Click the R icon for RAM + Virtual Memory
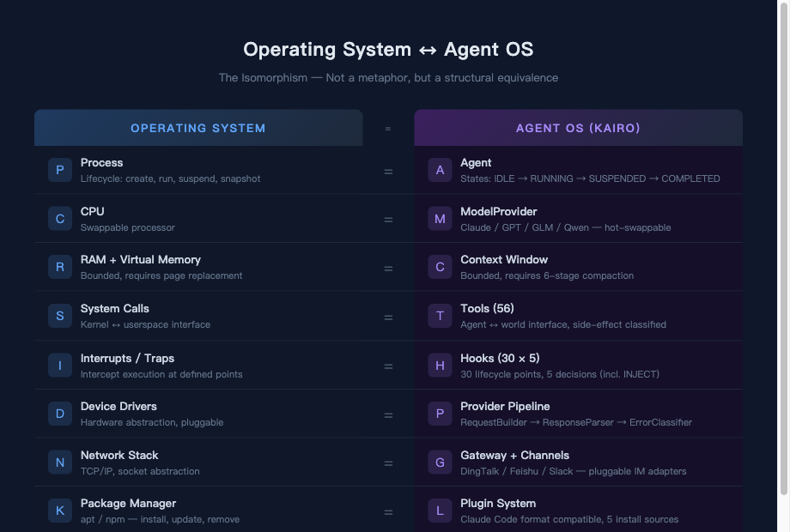 click(x=60, y=267)
